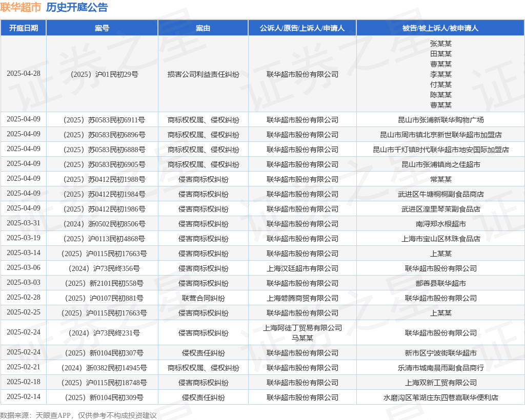Click the 历史开庭公告 heading
Viewport: 525px width, 420px height.
click(77, 7)
